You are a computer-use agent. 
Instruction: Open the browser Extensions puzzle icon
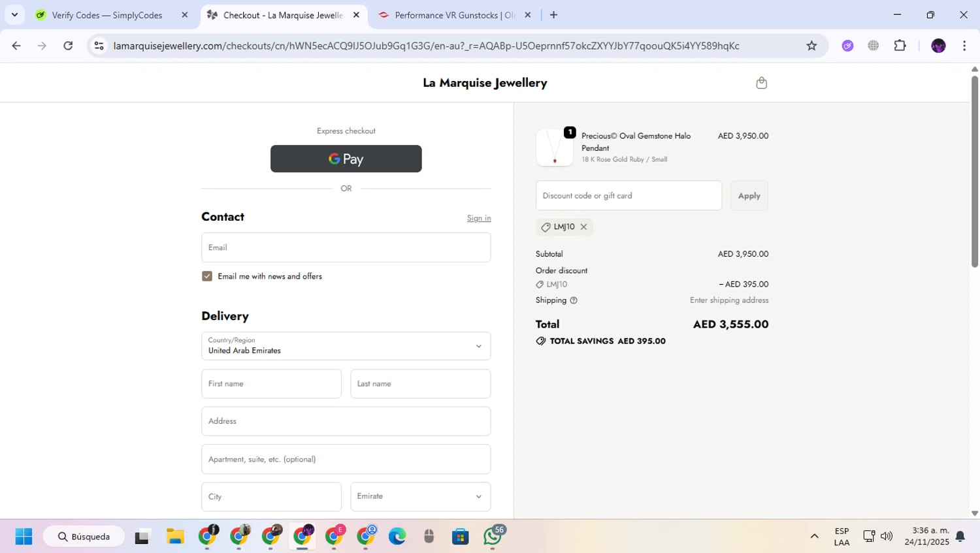click(x=900, y=46)
